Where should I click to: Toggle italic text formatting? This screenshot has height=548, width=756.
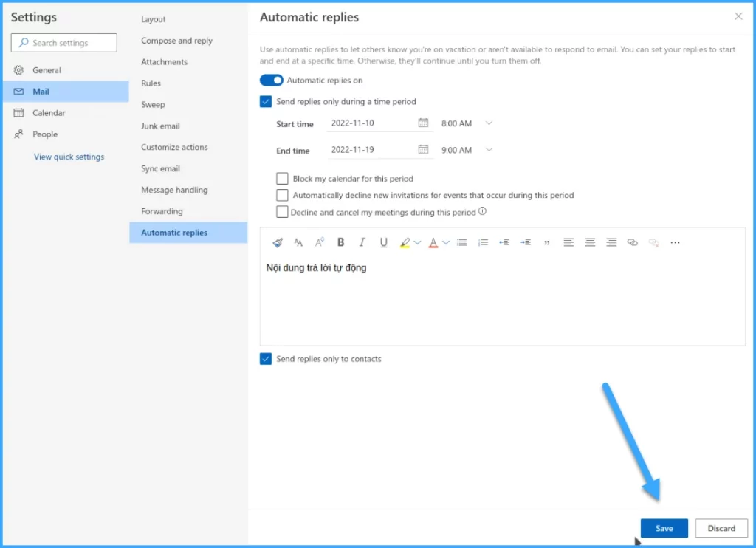click(x=362, y=242)
